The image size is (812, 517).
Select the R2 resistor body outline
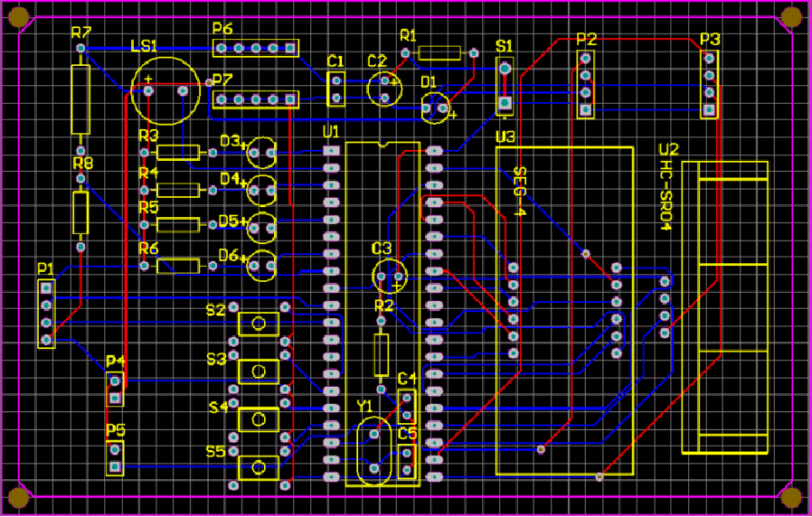[x=382, y=355]
